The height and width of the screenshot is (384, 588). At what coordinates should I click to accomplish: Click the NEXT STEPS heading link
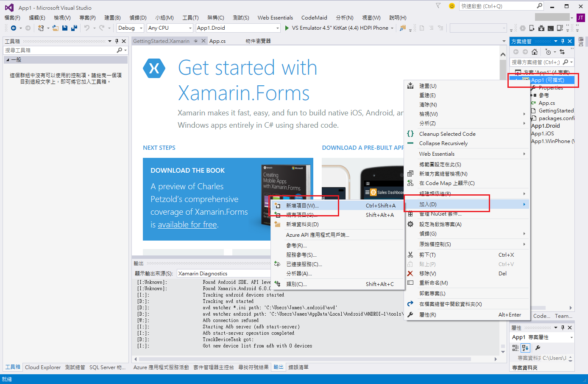click(x=159, y=148)
